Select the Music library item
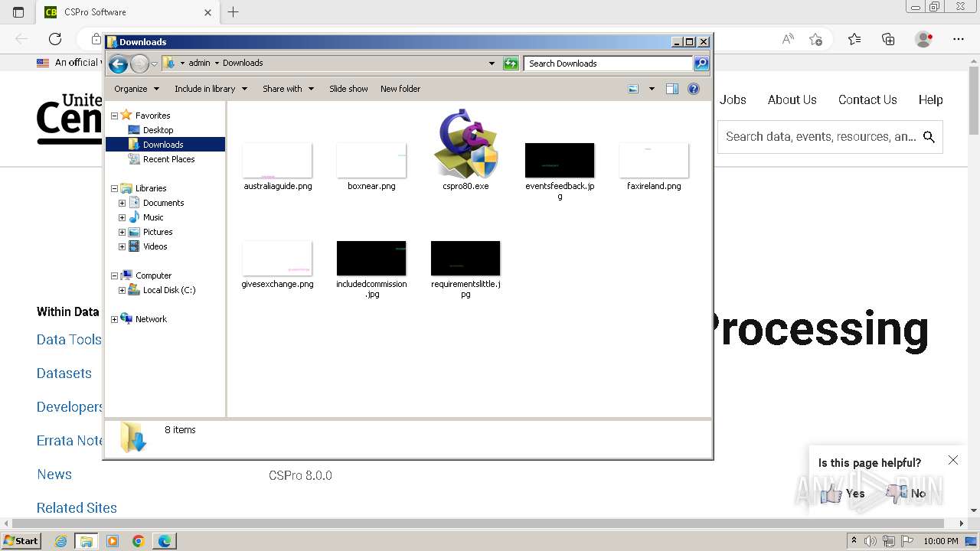This screenshot has width=980, height=551. coord(153,217)
